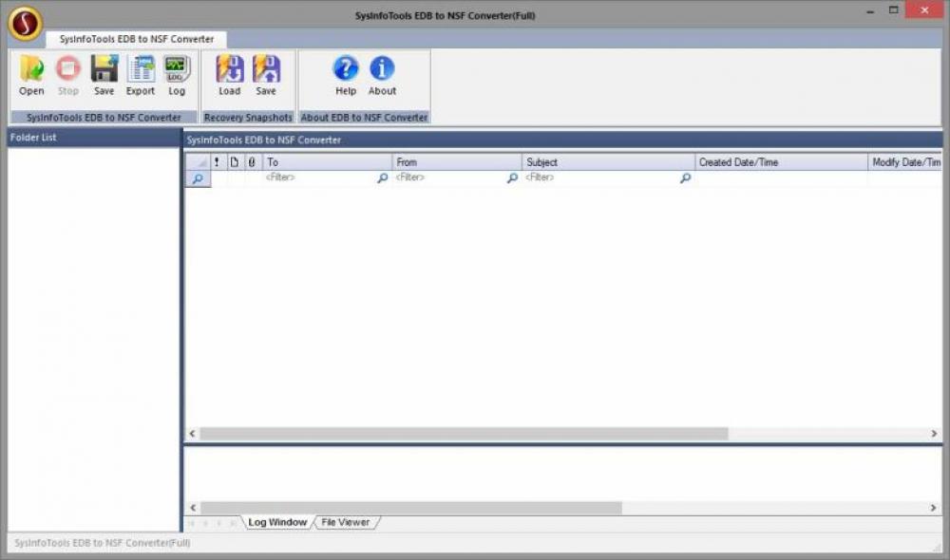
Task: Stop the current scanning process
Action: pyautogui.click(x=67, y=76)
